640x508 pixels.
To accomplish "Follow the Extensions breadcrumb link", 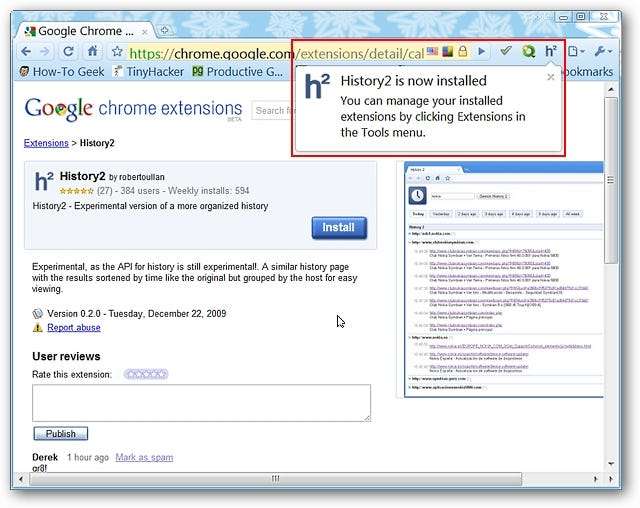I will pyautogui.click(x=46, y=143).
